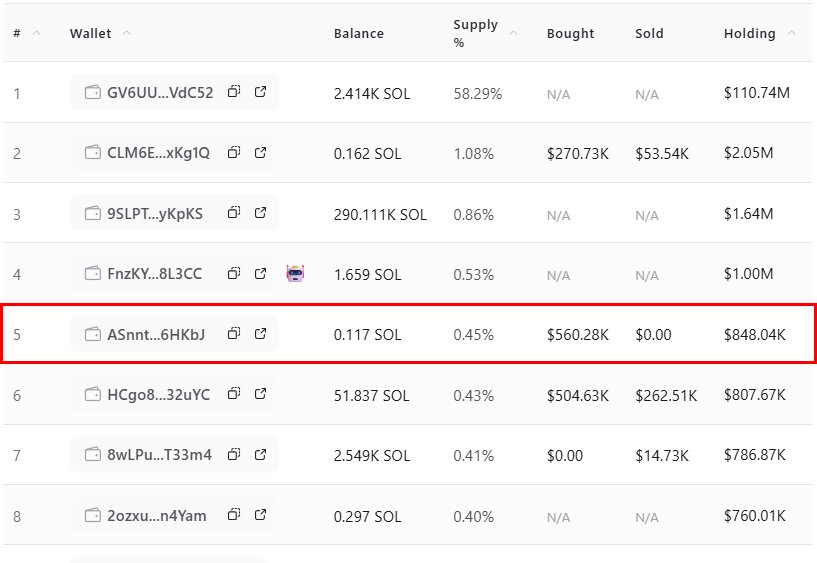Copy the ASnnt...6HKbJ wallet address
The width and height of the screenshot is (817, 563).
(x=234, y=333)
